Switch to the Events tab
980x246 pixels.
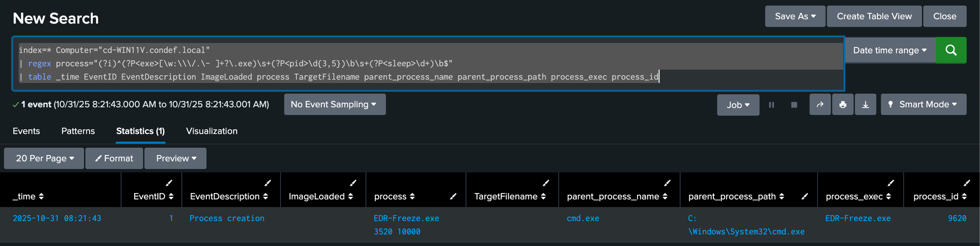point(26,131)
